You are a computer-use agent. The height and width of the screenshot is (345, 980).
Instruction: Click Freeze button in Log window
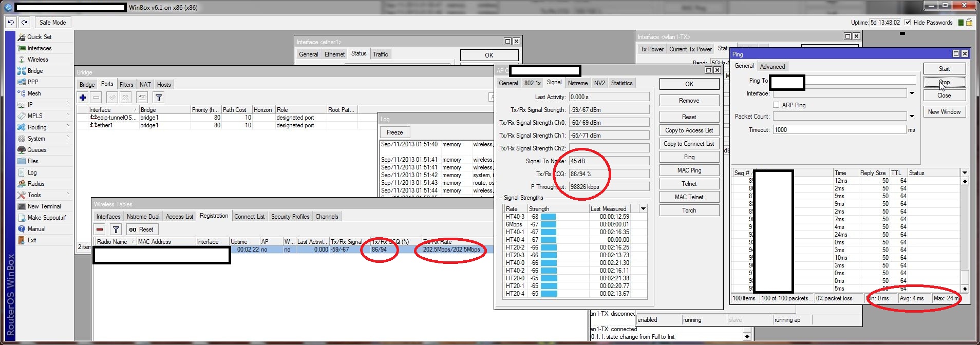pyautogui.click(x=394, y=132)
